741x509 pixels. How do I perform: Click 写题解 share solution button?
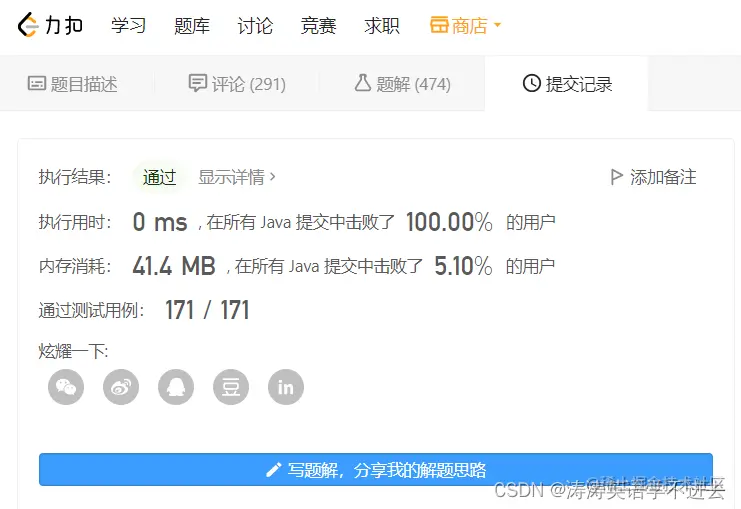click(x=376, y=469)
